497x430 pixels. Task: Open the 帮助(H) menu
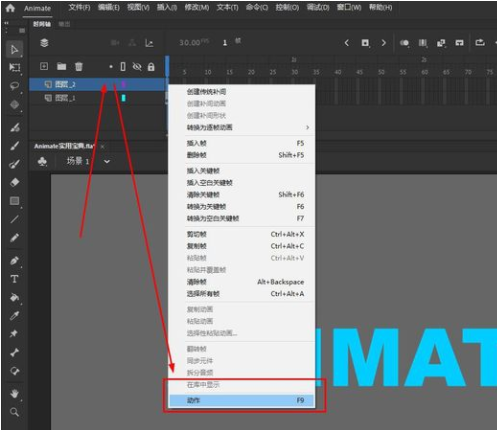click(x=380, y=7)
